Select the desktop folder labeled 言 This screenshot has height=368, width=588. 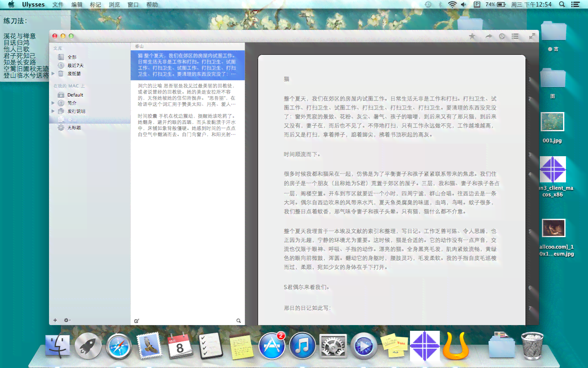[553, 31]
